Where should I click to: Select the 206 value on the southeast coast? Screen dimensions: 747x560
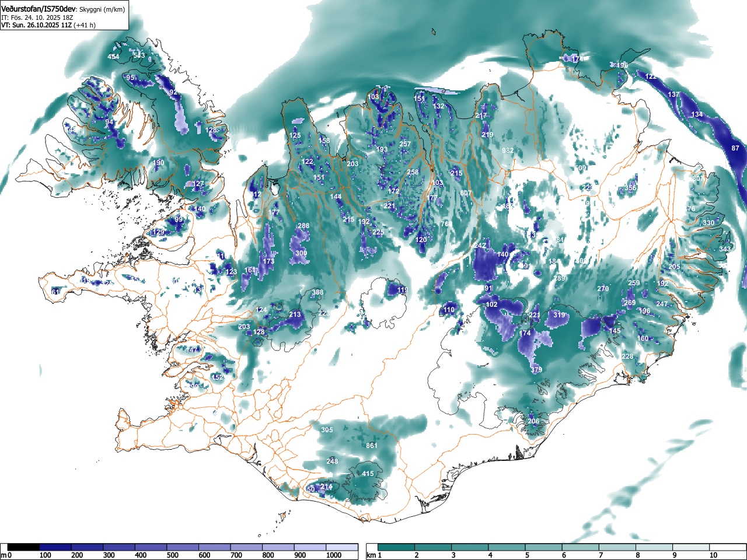pyautogui.click(x=533, y=421)
